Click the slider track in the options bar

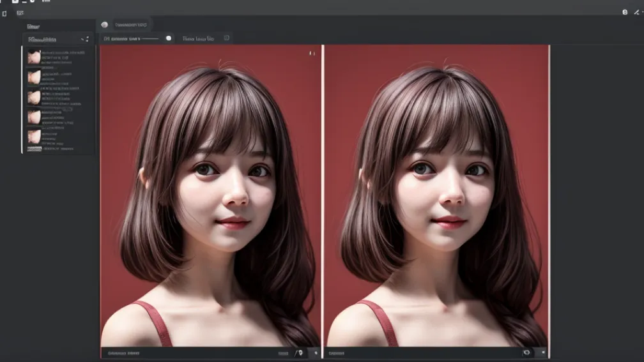pyautogui.click(x=150, y=38)
